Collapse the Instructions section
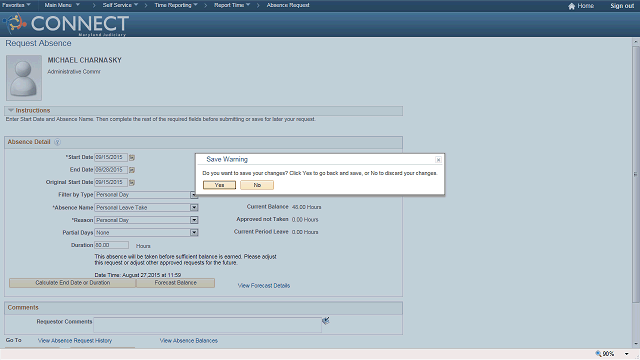This screenshot has width=640, height=360. click(11, 110)
